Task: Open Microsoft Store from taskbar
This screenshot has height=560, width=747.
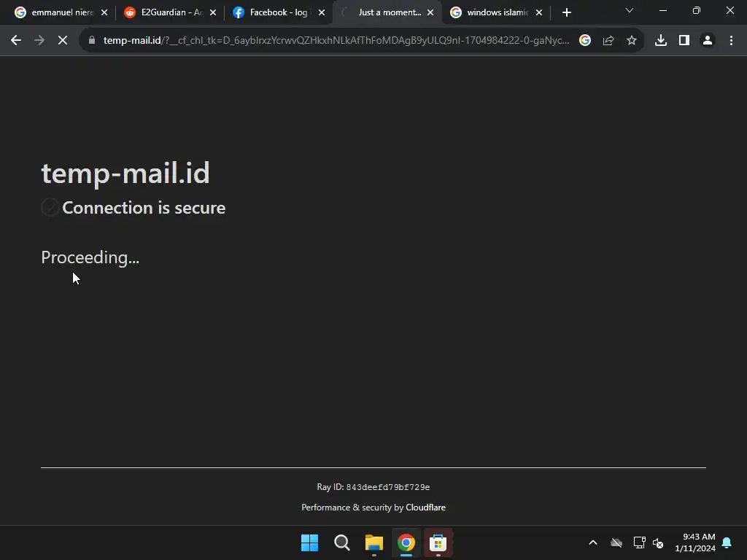Action: tap(438, 542)
